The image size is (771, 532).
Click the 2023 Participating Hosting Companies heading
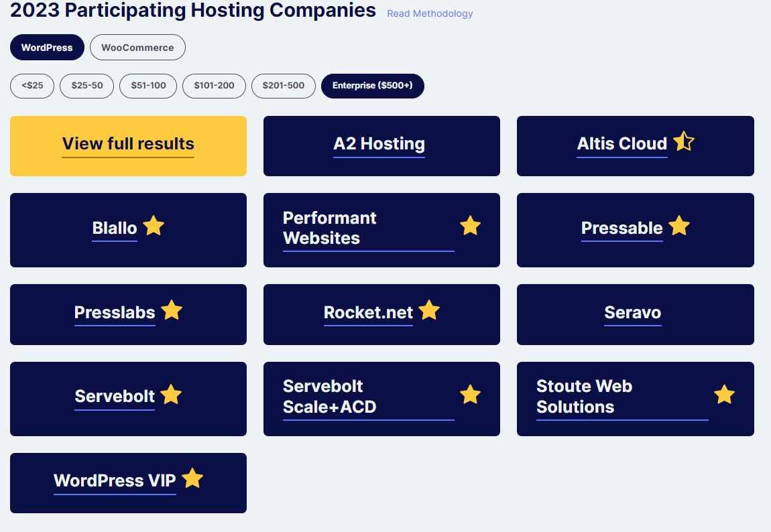point(193,10)
